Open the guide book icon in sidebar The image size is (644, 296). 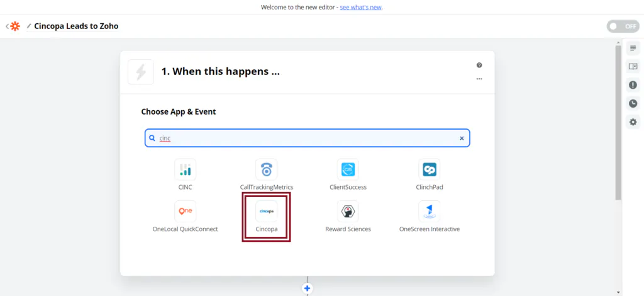coord(633,67)
